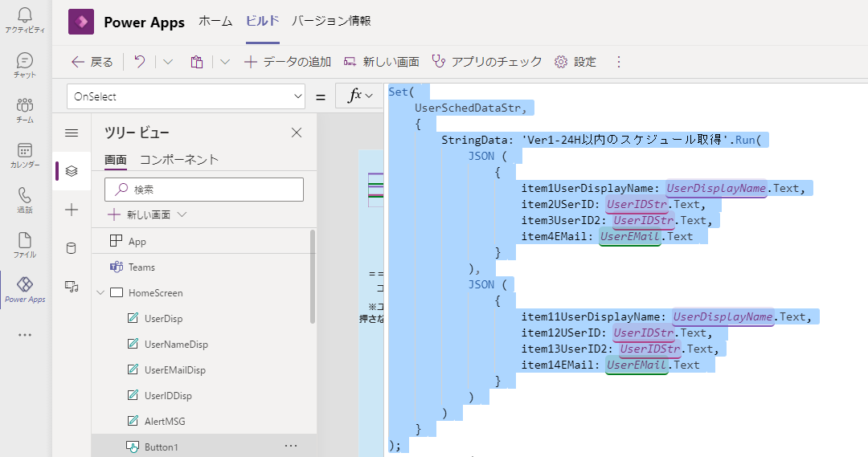Open the paste options dropdown chevron
Image resolution: width=868 pixels, height=457 pixels.
[x=225, y=62]
